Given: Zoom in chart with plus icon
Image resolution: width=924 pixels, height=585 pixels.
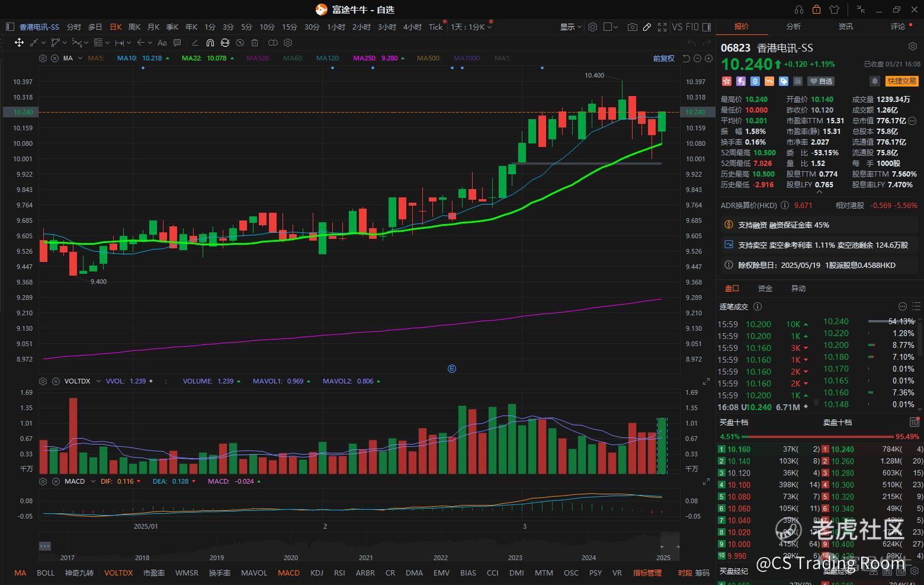Looking at the screenshot, I should point(708,58).
